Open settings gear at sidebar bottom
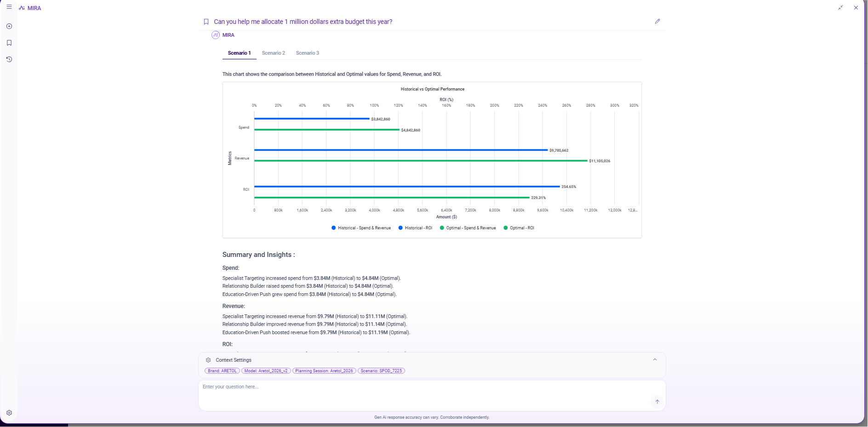Viewport: 868px width, 427px height. click(x=9, y=413)
